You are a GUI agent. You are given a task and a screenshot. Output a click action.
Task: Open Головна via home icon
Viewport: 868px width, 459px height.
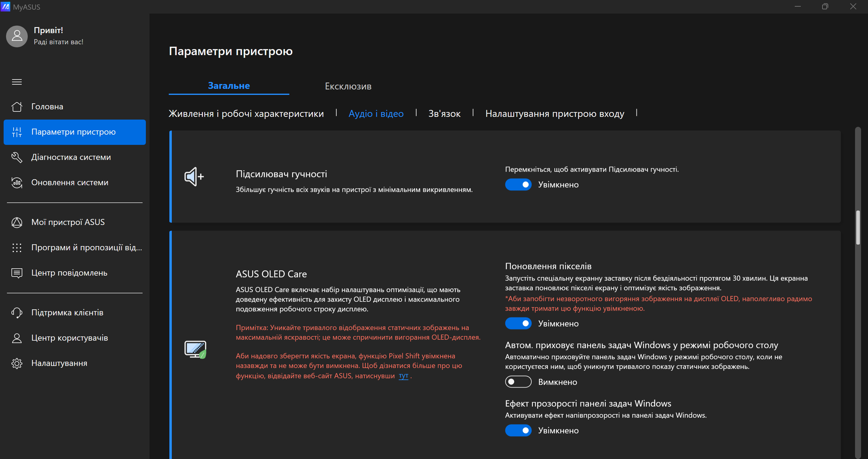coord(17,107)
